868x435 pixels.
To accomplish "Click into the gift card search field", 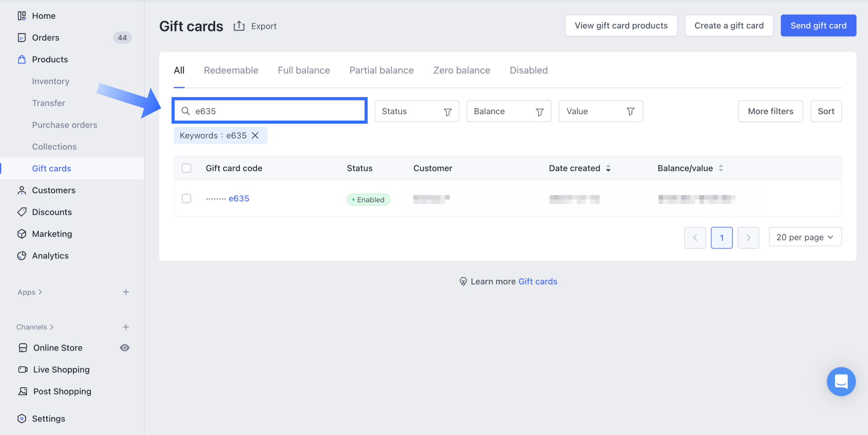I will click(x=272, y=111).
